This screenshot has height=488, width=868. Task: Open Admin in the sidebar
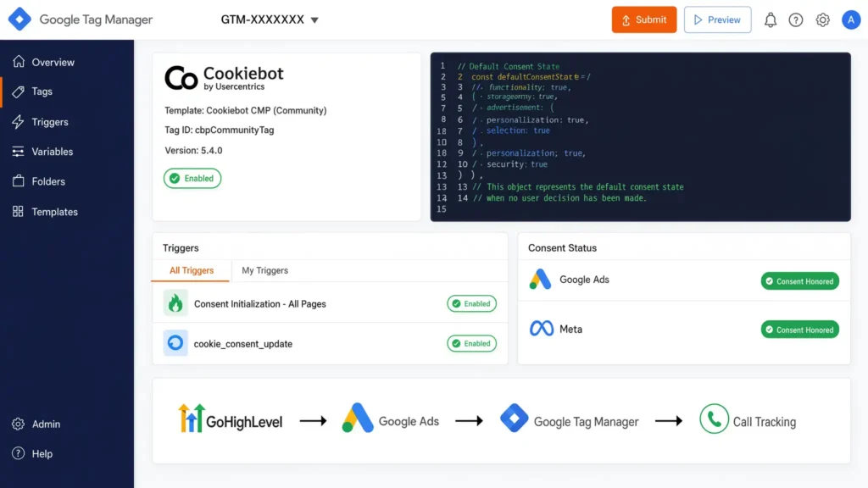tap(67, 424)
